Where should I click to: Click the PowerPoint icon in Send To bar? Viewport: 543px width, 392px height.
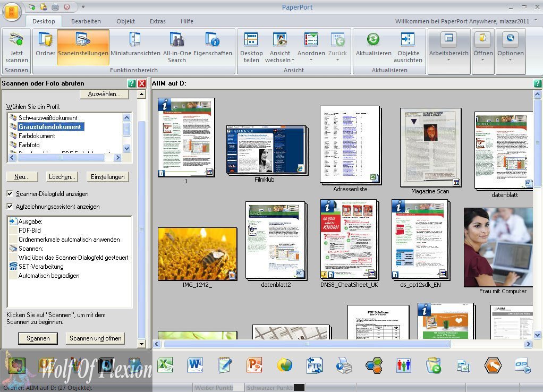pyautogui.click(x=254, y=365)
